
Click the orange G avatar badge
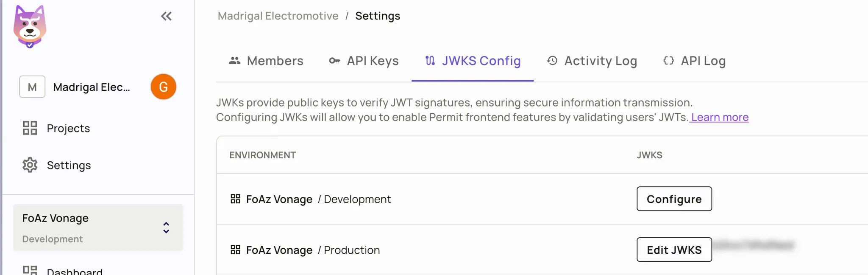[163, 87]
